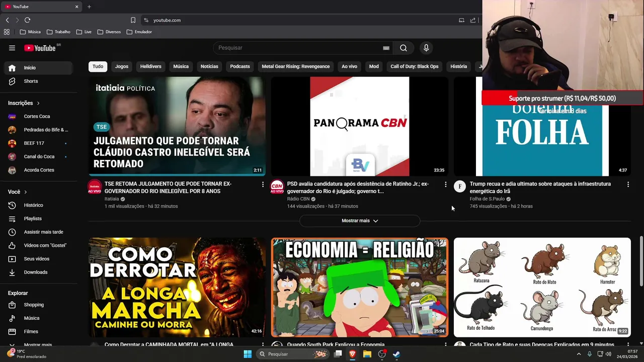Click the search magnifier button

pyautogui.click(x=404, y=48)
